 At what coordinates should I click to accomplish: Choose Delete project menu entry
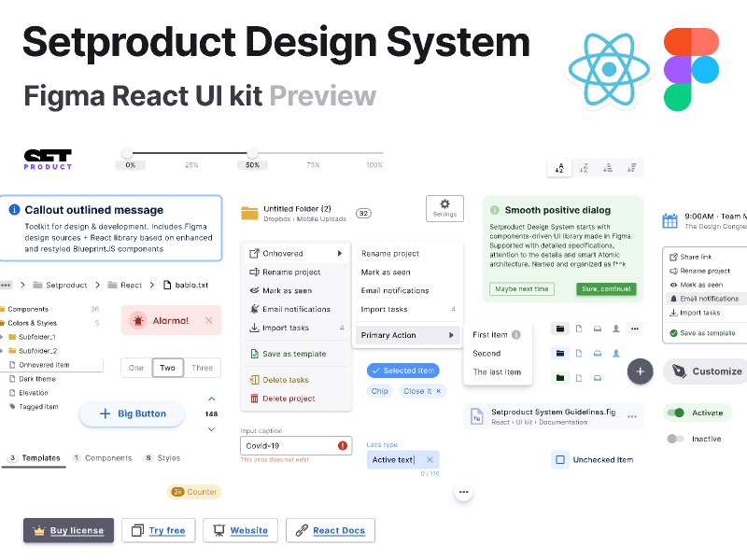(x=295, y=399)
